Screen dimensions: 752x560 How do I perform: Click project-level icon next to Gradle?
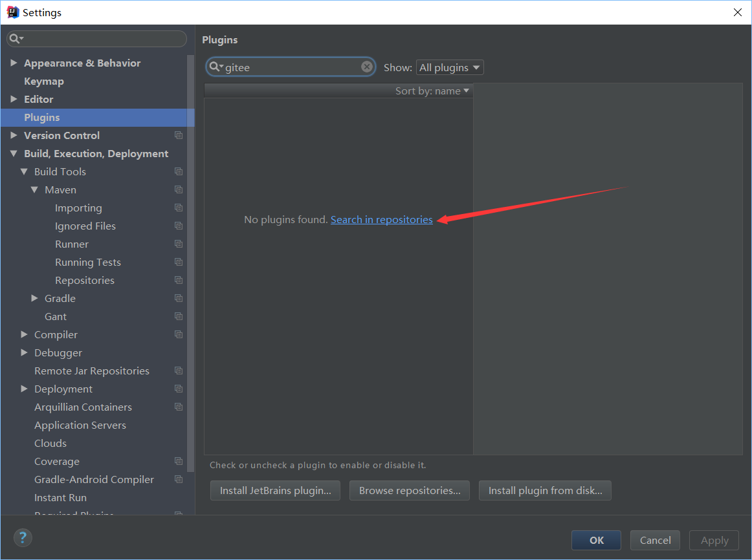click(x=179, y=299)
